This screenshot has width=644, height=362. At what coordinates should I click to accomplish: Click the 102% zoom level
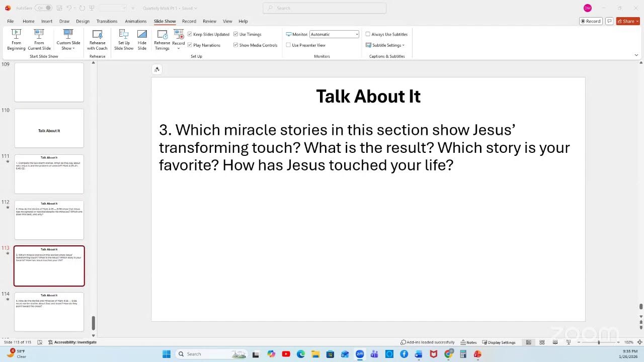pos(628,342)
